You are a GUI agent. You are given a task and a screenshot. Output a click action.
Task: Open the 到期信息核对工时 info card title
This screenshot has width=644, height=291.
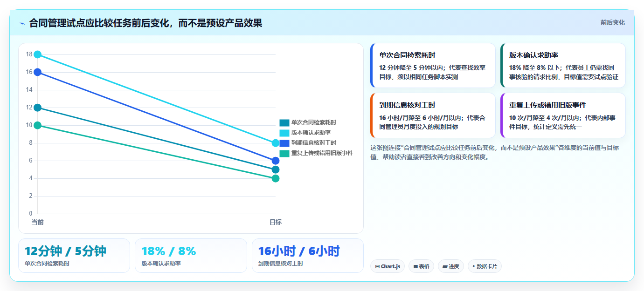(407, 105)
